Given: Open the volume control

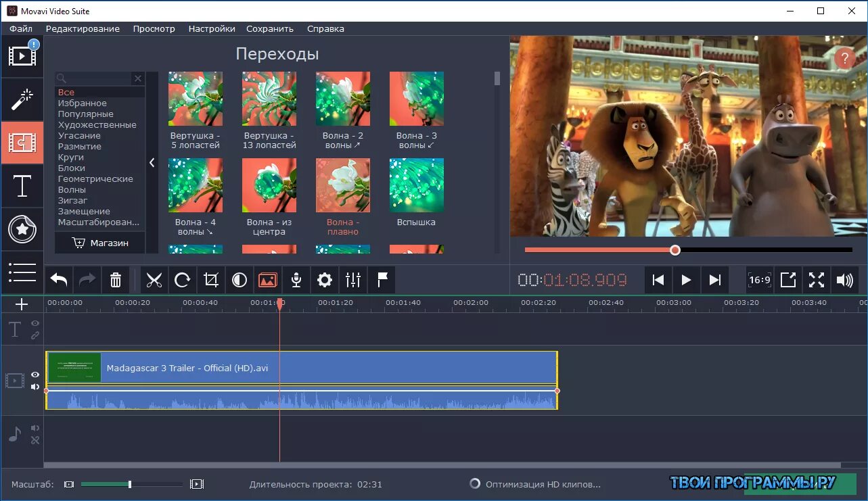Looking at the screenshot, I should click(845, 279).
